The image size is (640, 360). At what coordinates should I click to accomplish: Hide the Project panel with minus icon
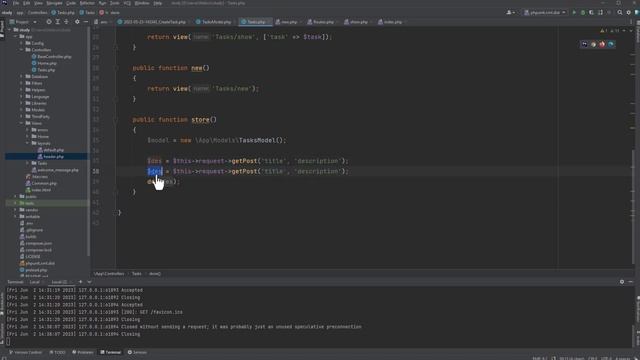(86, 22)
